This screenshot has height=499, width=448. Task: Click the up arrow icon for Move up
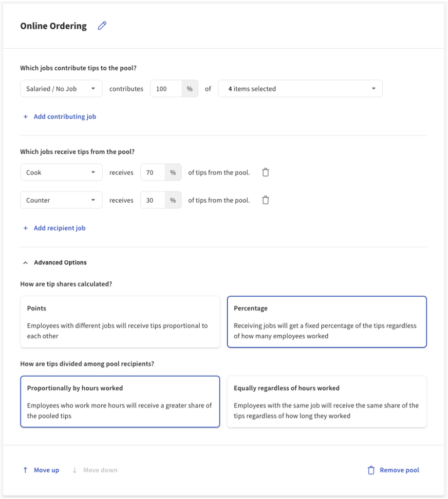coord(25,470)
